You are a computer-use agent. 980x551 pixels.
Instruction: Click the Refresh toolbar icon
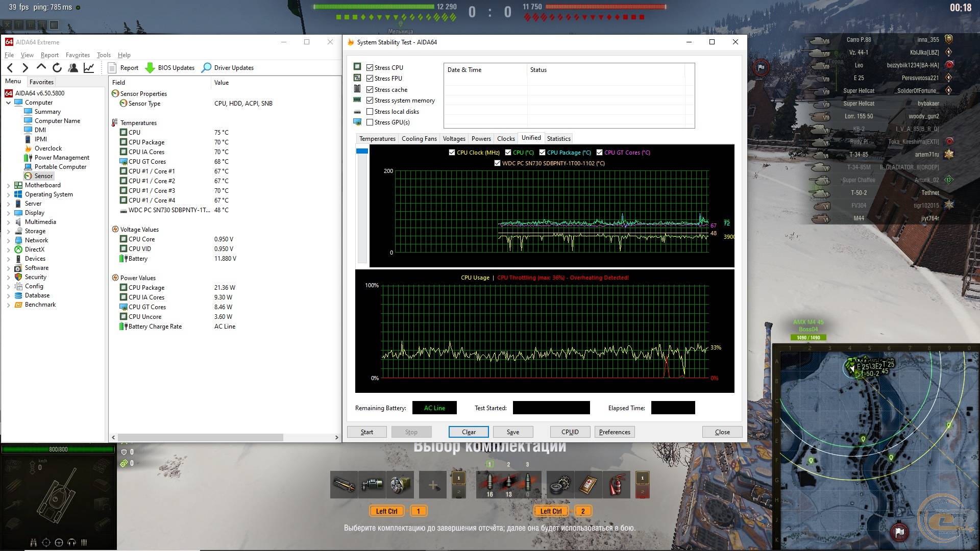57,67
